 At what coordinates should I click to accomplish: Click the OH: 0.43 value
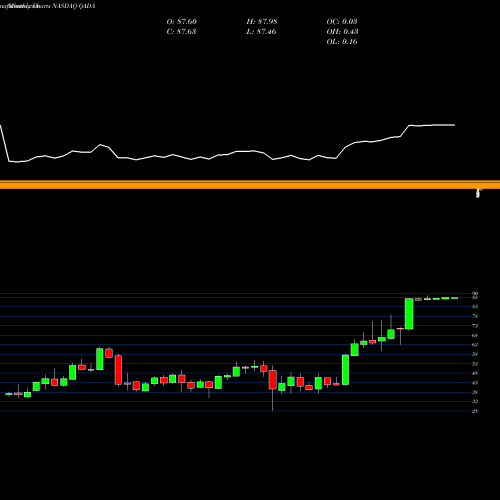(342, 31)
